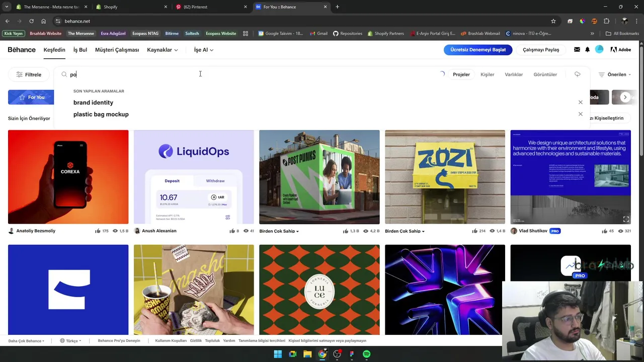
Task: Click the search magnifier icon
Action: click(x=64, y=74)
